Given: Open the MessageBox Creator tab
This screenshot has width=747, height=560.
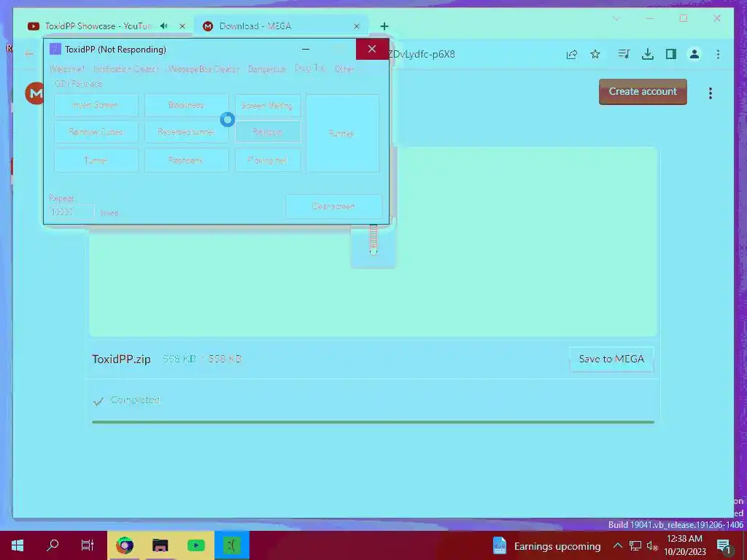Looking at the screenshot, I should tap(204, 69).
